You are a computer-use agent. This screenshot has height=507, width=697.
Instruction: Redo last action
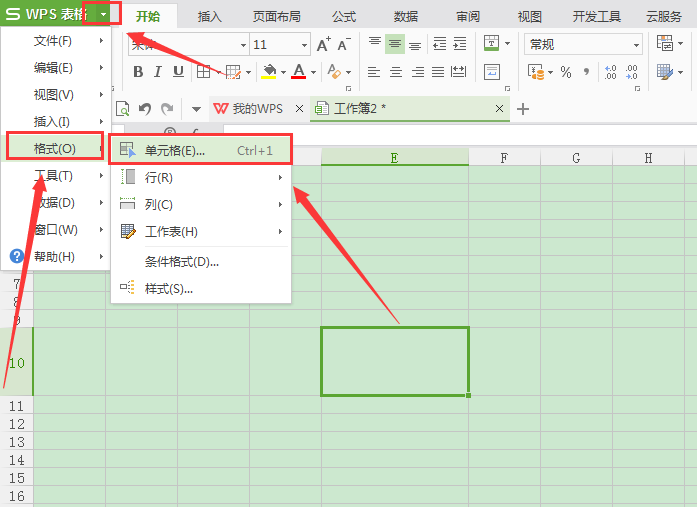(167, 108)
